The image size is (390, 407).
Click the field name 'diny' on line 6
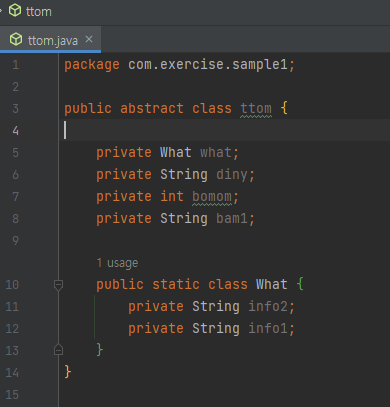(232, 175)
